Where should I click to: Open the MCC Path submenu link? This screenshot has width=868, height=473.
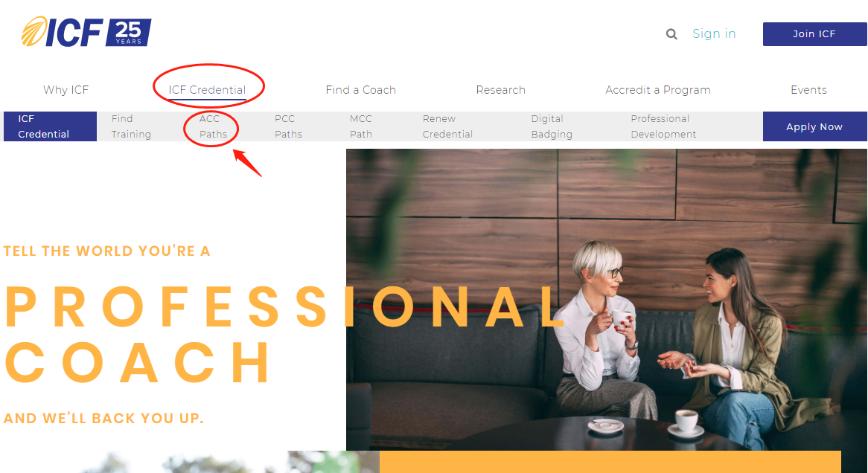(x=361, y=126)
